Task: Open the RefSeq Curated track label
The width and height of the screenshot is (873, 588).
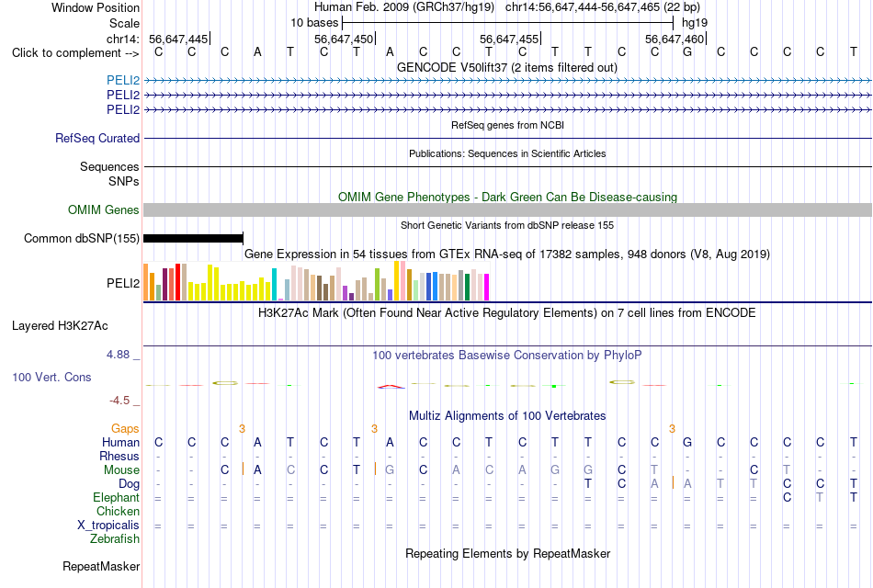Action: (x=97, y=138)
